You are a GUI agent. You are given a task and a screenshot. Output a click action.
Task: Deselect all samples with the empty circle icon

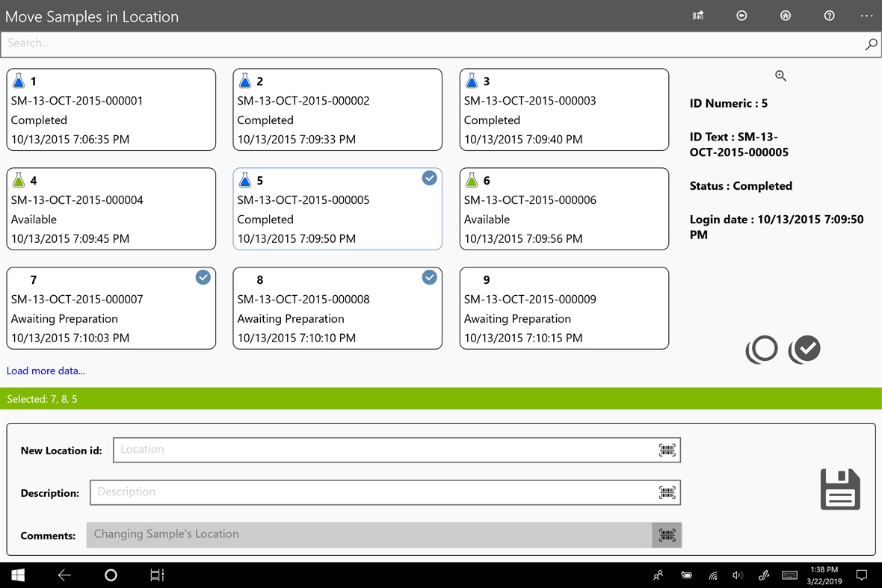click(x=762, y=349)
